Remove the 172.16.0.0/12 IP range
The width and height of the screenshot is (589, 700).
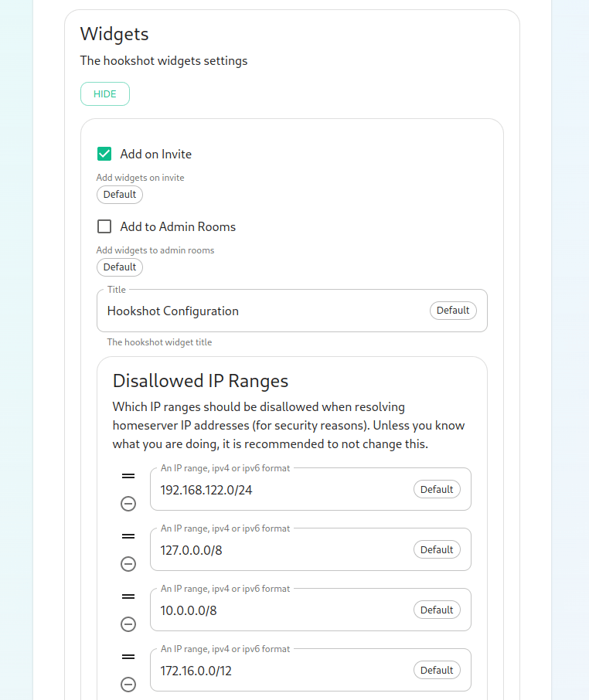128,685
